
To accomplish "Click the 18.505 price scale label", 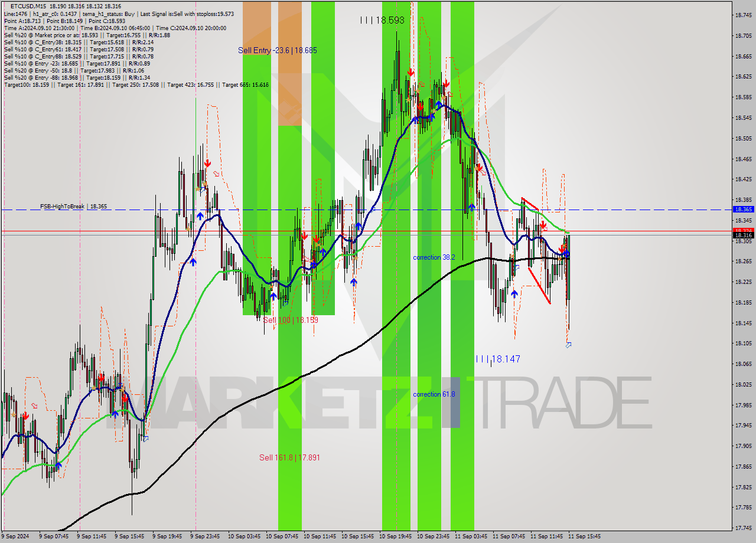I will pos(743,138).
